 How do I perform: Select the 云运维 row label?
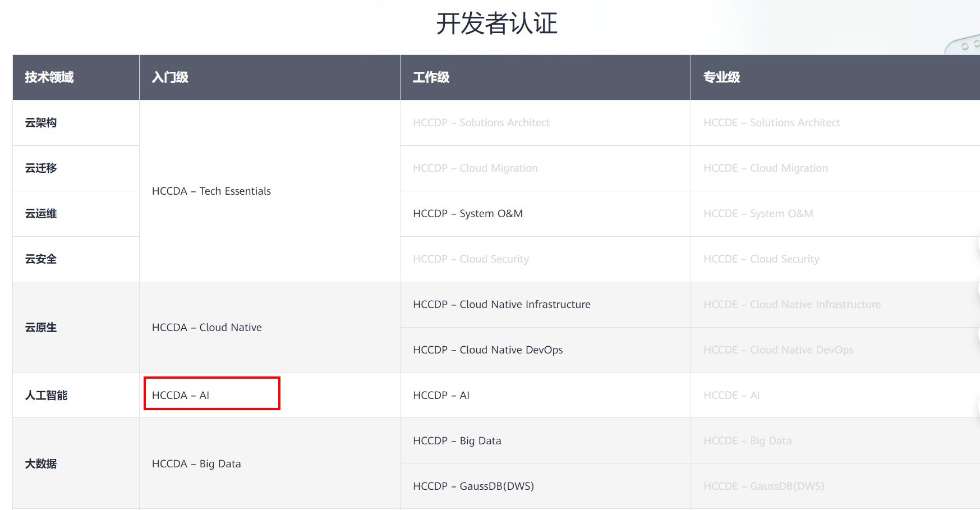pos(41,214)
